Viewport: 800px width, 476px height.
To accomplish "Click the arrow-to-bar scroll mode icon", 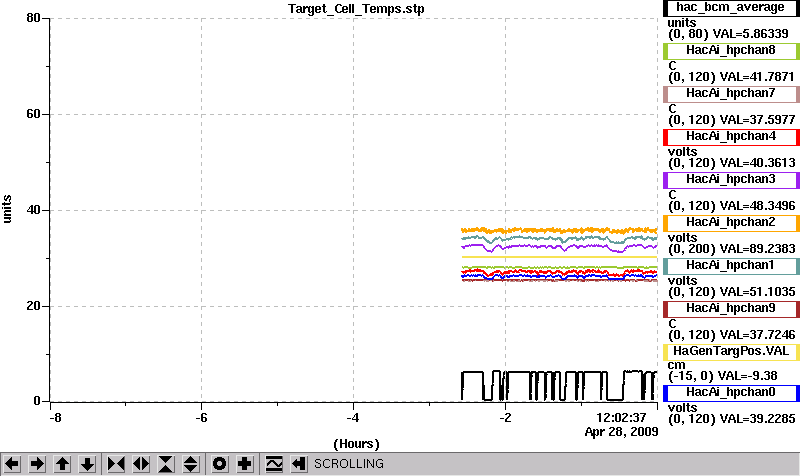I will point(299,464).
